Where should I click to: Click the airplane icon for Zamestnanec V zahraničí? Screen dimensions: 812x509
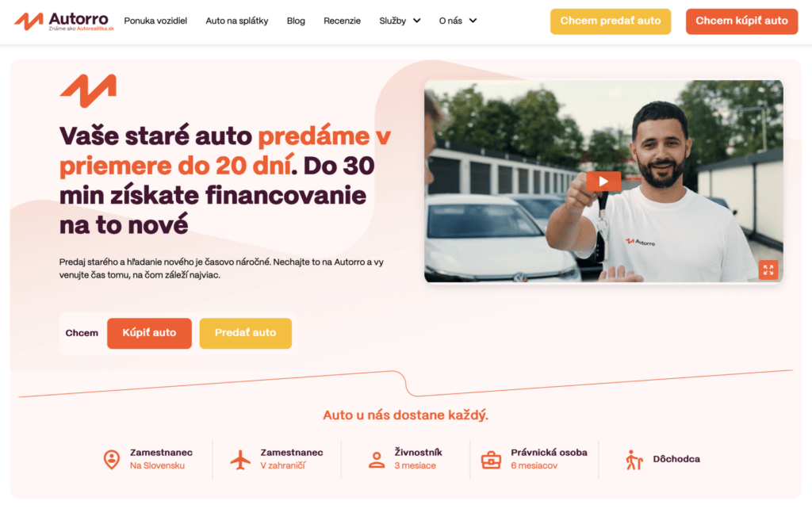coord(240,459)
